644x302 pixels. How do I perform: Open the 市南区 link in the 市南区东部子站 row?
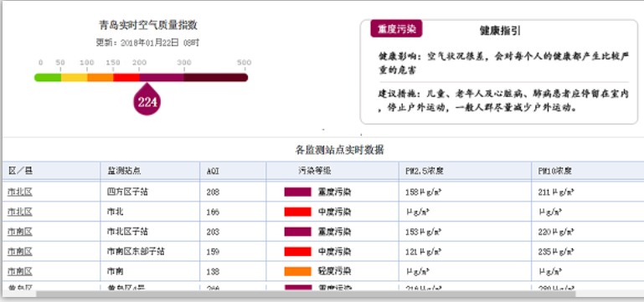[20, 251]
